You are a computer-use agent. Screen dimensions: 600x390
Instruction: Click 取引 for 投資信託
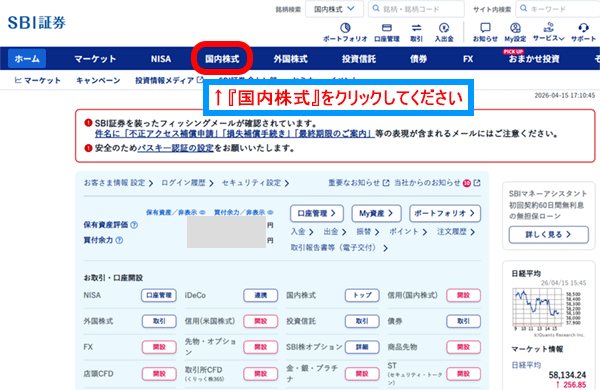[362, 321]
